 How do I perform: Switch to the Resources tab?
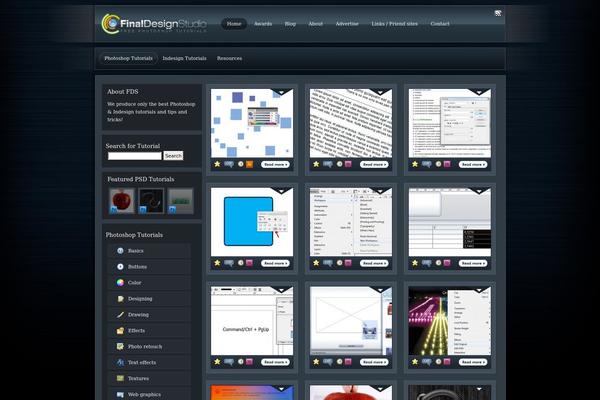(x=229, y=58)
